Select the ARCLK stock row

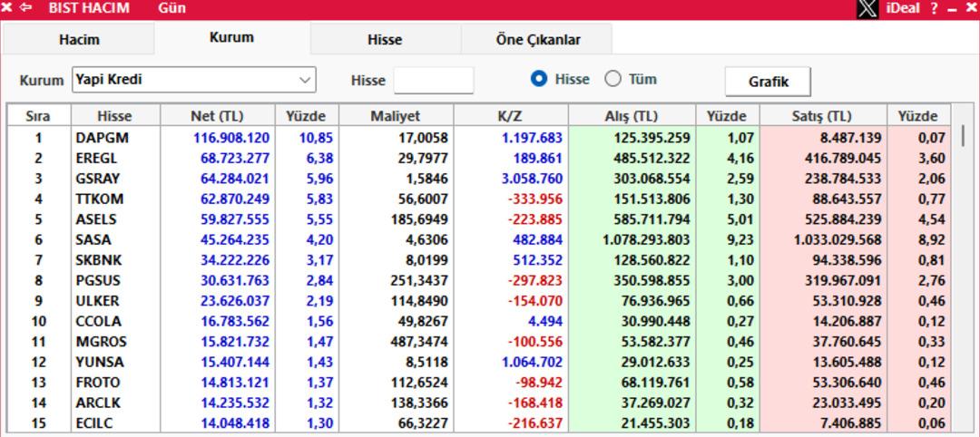click(479, 403)
